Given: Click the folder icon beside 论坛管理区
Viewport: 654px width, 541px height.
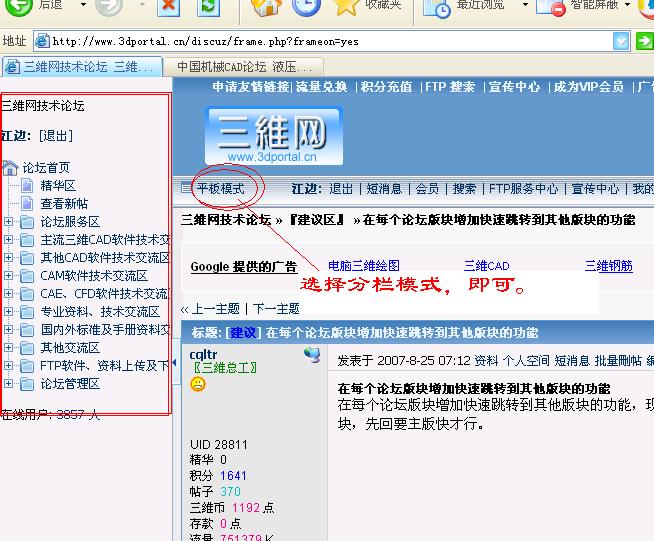Looking at the screenshot, I should tap(27, 384).
